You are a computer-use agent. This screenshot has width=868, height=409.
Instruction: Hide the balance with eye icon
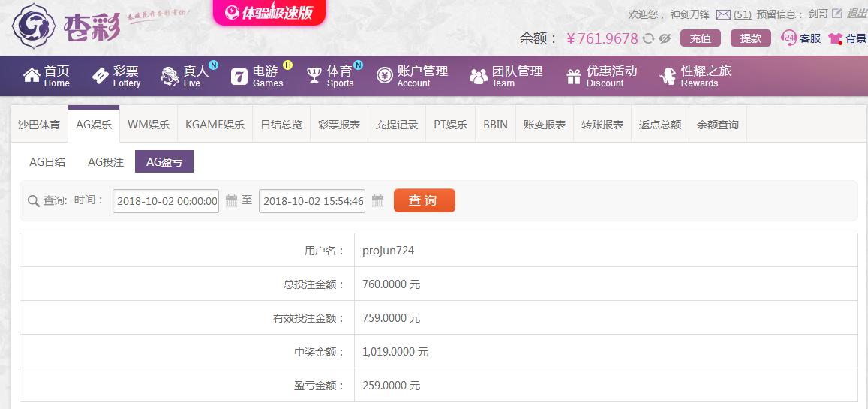665,38
